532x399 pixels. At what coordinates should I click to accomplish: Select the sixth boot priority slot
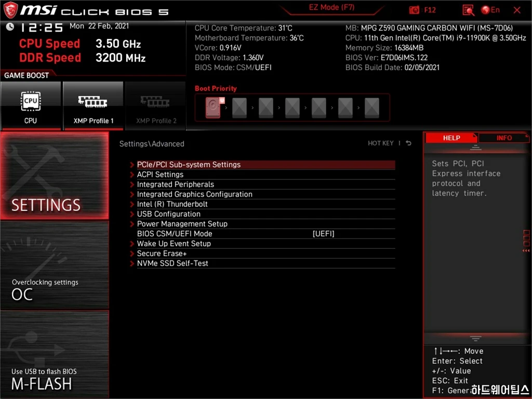pyautogui.click(x=345, y=108)
